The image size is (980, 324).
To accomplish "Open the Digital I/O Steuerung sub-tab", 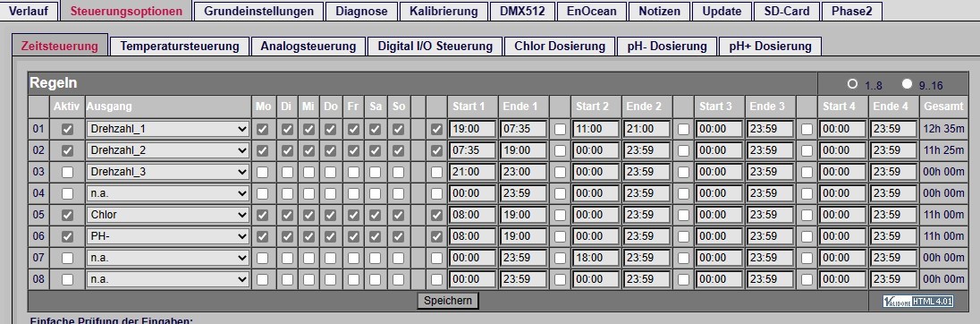I will pyautogui.click(x=435, y=46).
